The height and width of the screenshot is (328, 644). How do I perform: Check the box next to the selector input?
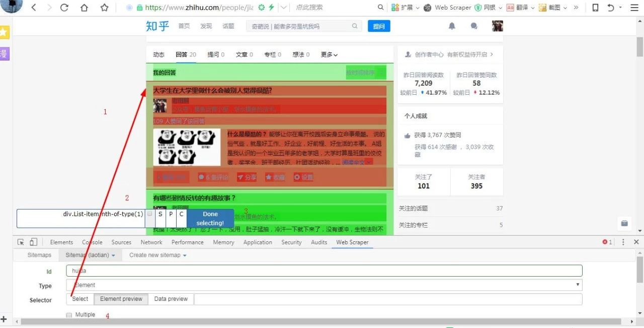(150, 214)
